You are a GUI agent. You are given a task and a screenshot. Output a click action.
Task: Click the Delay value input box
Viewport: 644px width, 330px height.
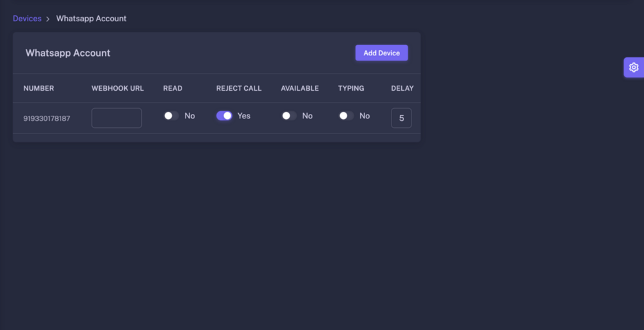pyautogui.click(x=401, y=118)
